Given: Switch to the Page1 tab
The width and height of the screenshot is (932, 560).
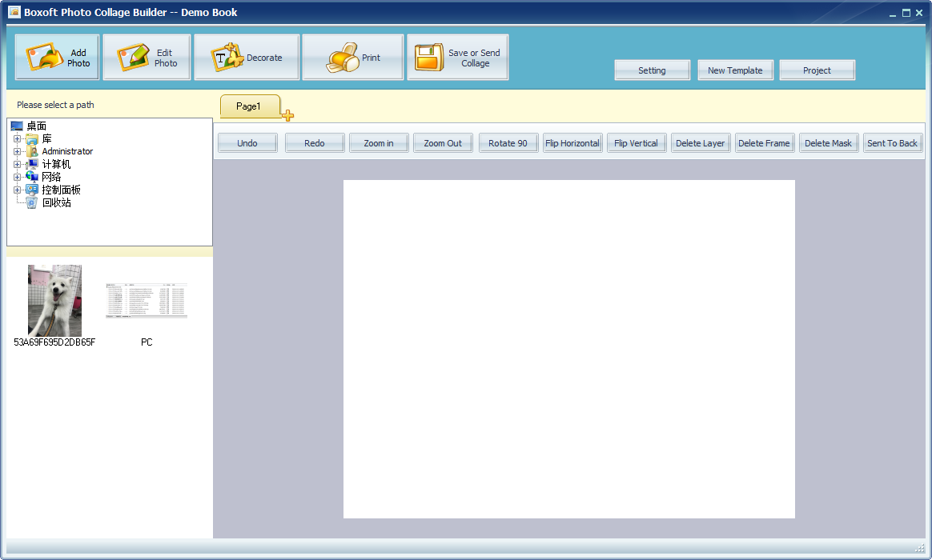Looking at the screenshot, I should point(250,106).
